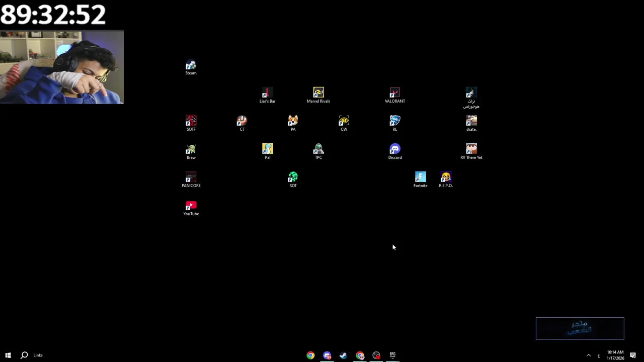Select the Pal desktop icon

(267, 152)
